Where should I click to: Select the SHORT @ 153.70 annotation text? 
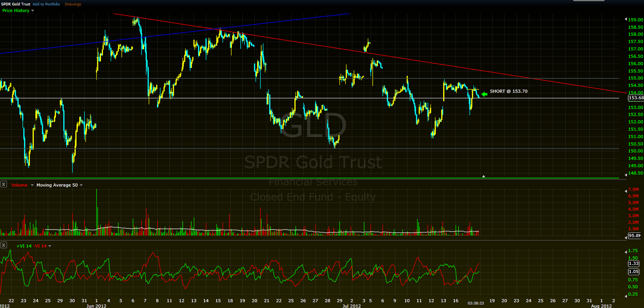click(x=508, y=91)
